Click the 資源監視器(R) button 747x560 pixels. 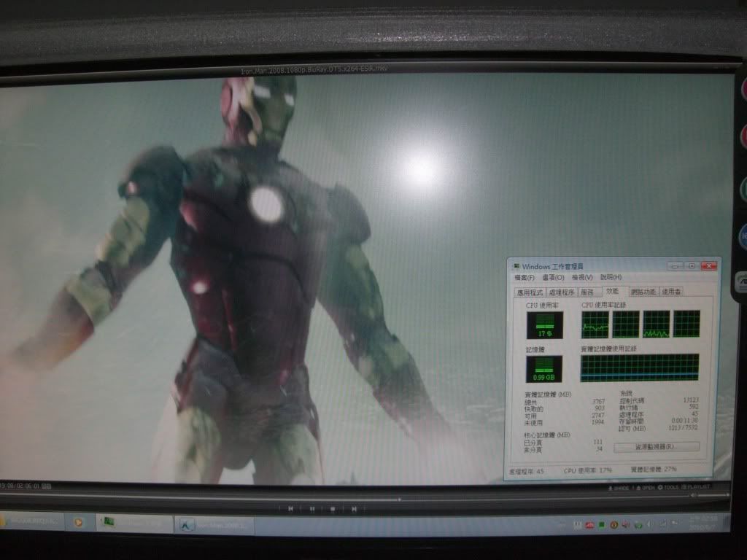click(x=657, y=446)
